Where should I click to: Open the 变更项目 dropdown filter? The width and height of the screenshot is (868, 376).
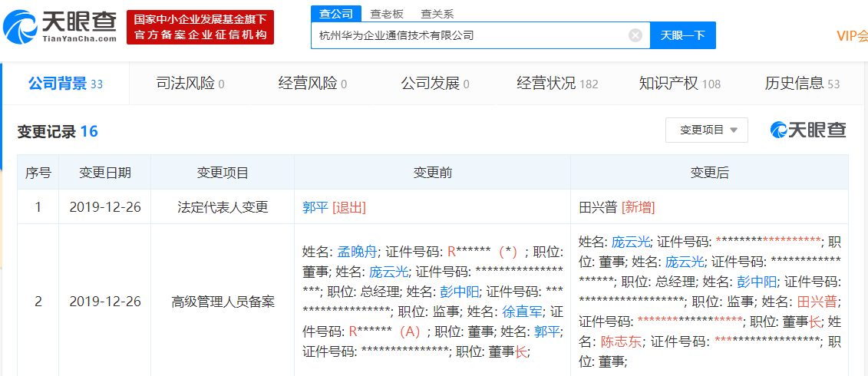(706, 130)
